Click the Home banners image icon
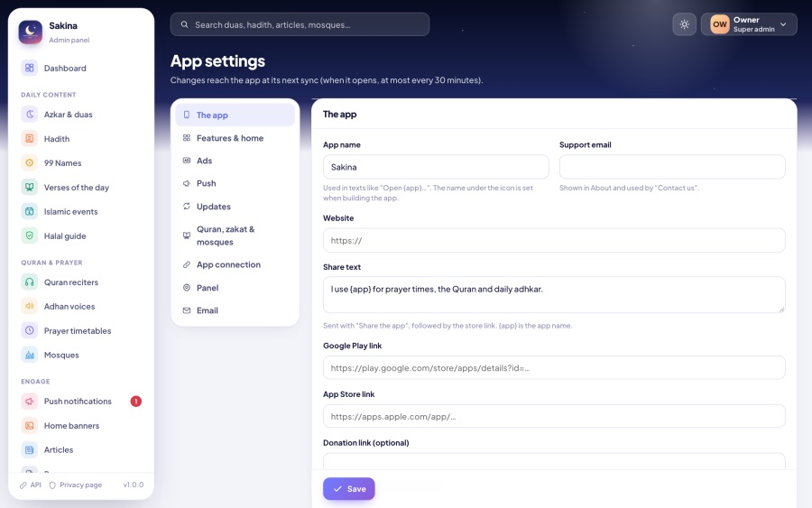This screenshot has width=812, height=508. (30, 425)
